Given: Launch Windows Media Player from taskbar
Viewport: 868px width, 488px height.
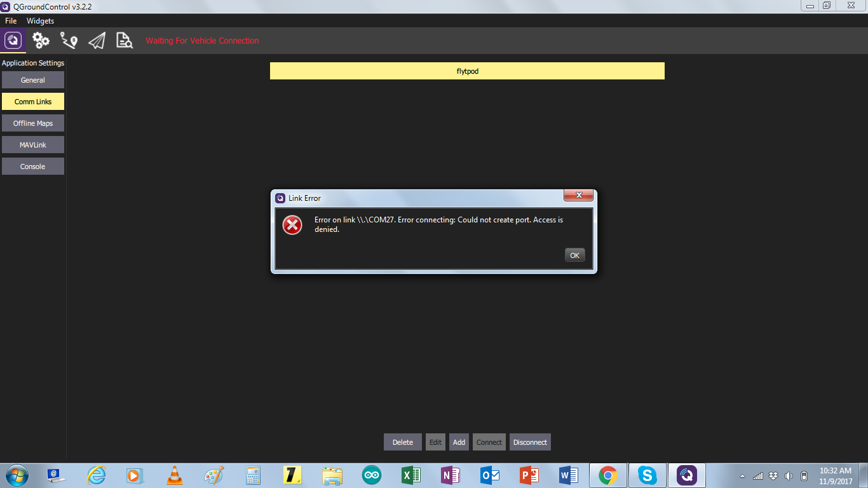Looking at the screenshot, I should click(135, 475).
